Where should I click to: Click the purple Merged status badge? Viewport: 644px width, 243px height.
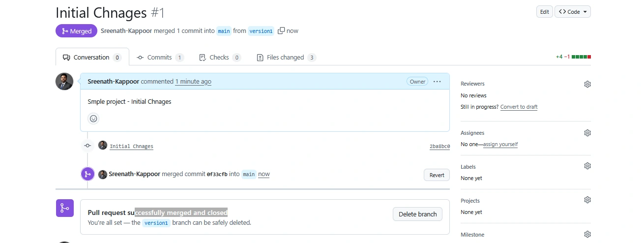click(76, 31)
